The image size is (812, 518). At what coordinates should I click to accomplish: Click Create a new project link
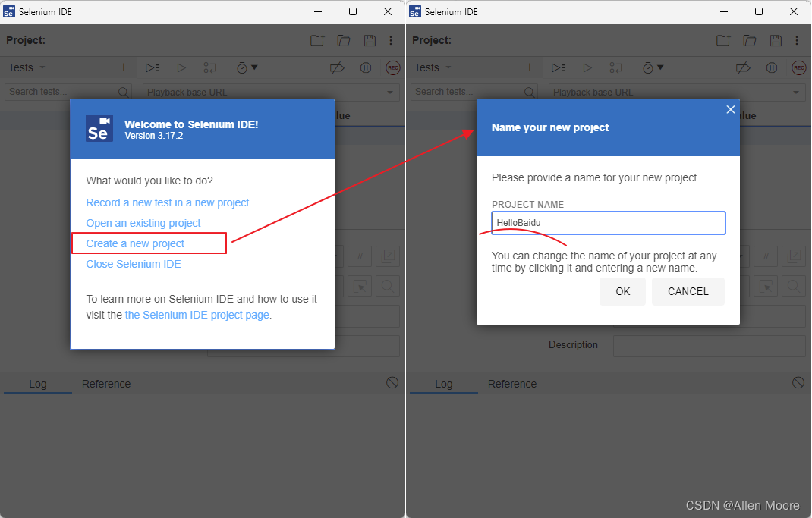[135, 243]
